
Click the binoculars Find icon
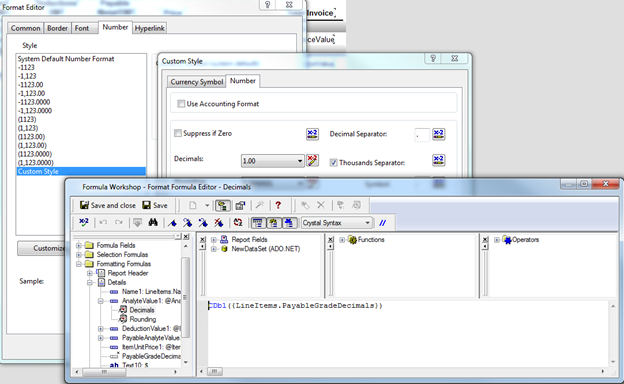[153, 222]
